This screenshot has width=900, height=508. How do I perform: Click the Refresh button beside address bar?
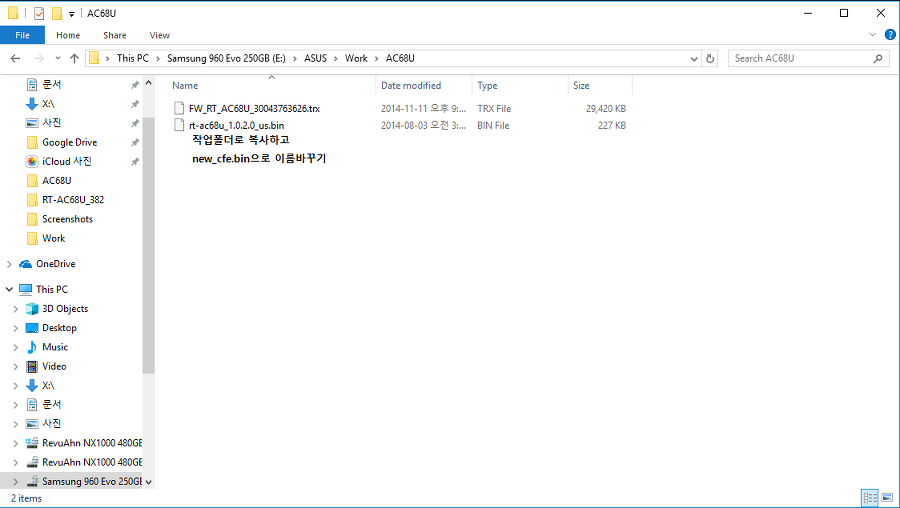coord(711,59)
